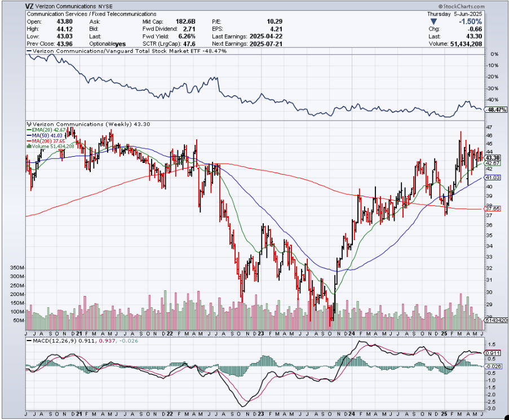Click the Chg value -0.66
The height and width of the screenshot is (420, 509).
pos(476,29)
